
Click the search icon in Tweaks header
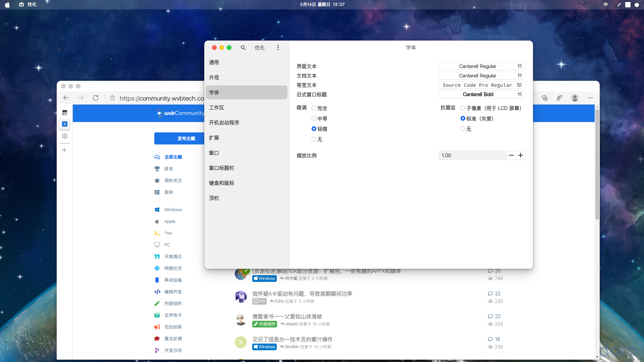coord(243,48)
